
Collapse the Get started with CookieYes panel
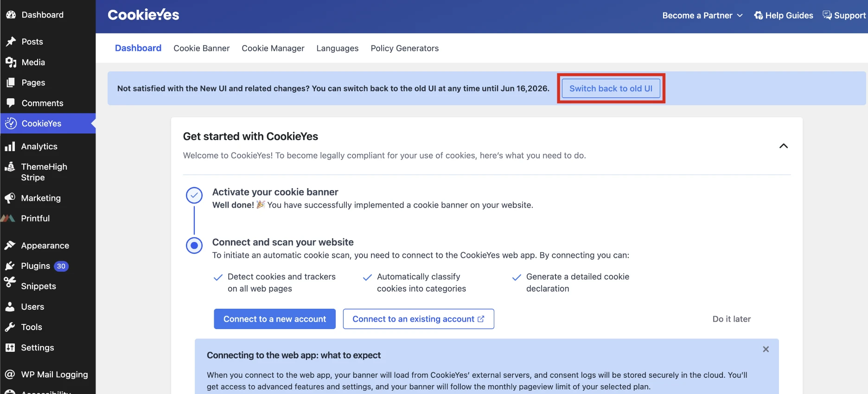click(x=784, y=146)
